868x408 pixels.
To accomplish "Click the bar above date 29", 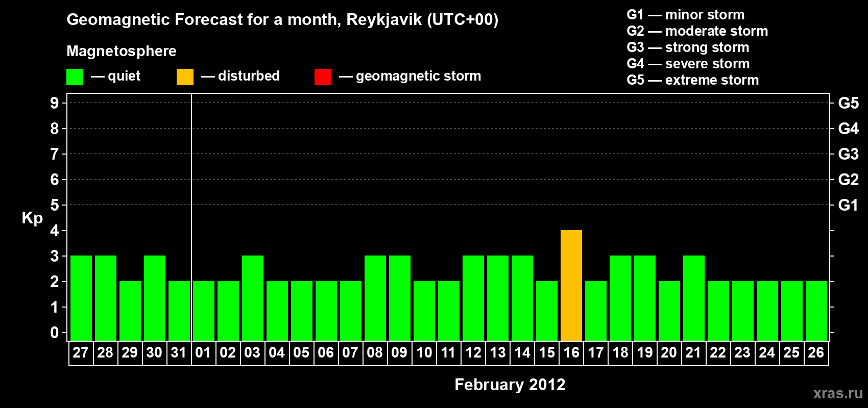I will tap(130, 311).
